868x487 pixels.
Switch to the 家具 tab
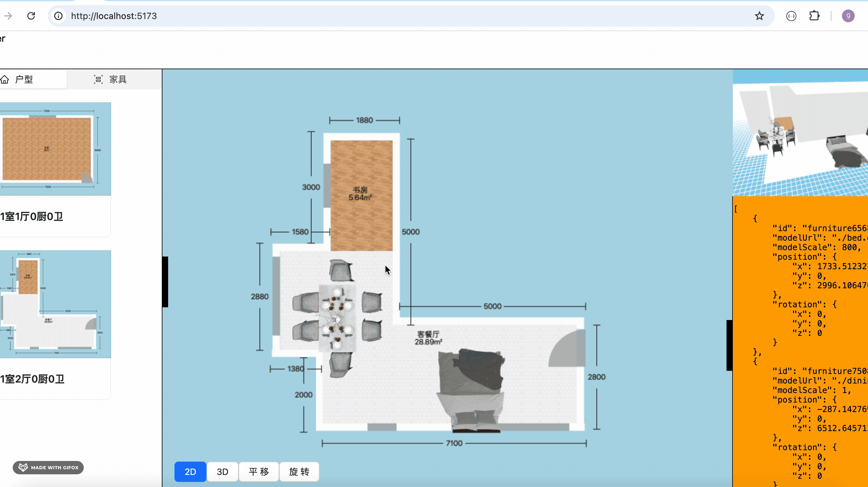[110, 79]
